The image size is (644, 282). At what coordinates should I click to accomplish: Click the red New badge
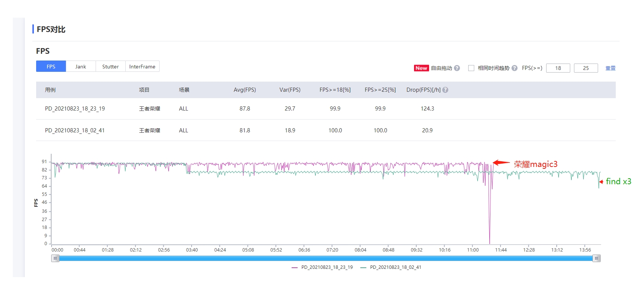(421, 68)
